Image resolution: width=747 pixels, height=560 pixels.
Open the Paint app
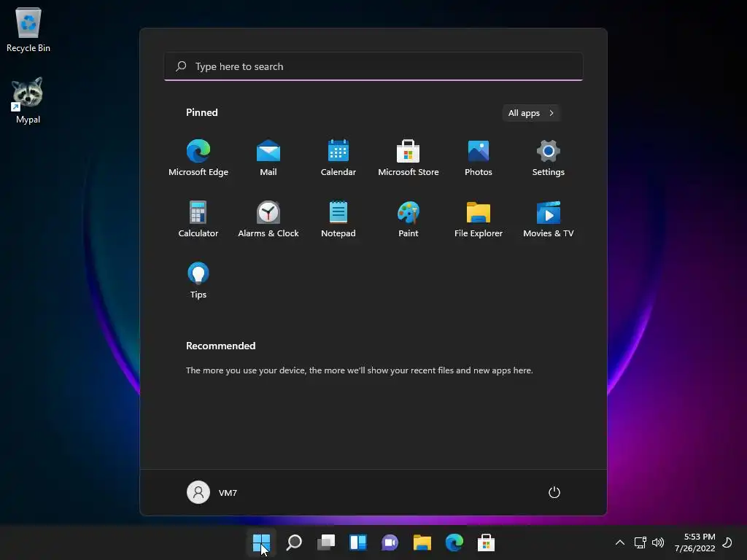click(x=409, y=219)
